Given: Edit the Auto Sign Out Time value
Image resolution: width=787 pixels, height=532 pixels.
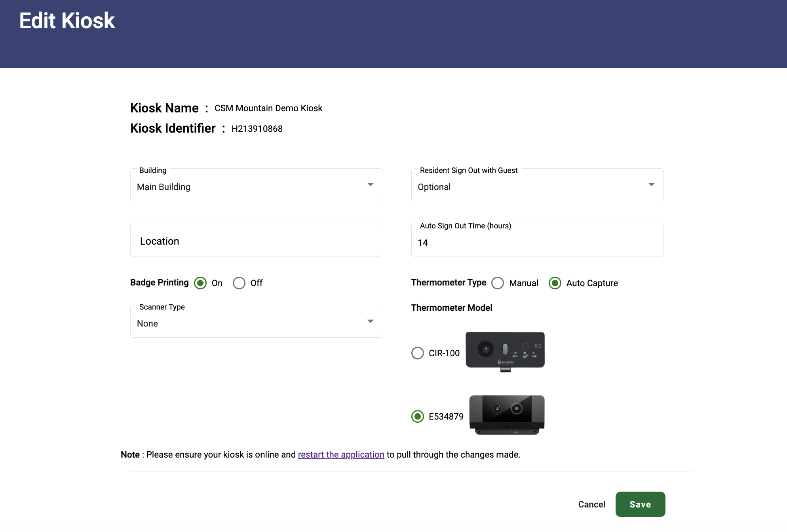Looking at the screenshot, I should (x=537, y=243).
